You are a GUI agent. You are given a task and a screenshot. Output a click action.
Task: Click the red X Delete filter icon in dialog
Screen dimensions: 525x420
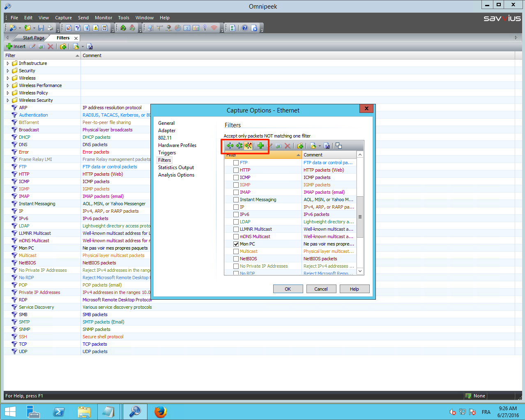288,146
